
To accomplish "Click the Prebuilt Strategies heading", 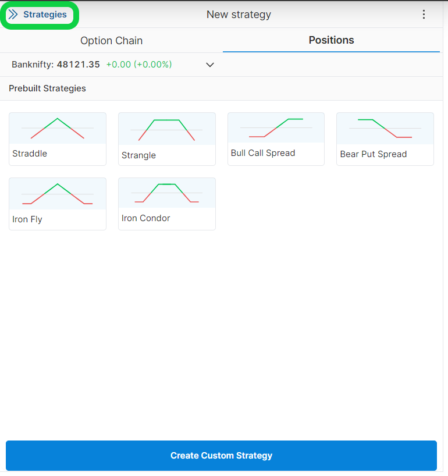I will [47, 88].
